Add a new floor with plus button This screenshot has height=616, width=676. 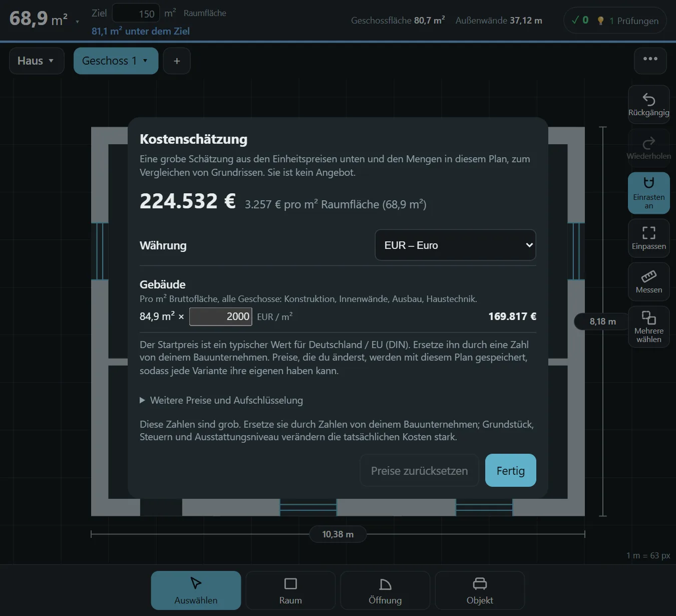pos(177,61)
